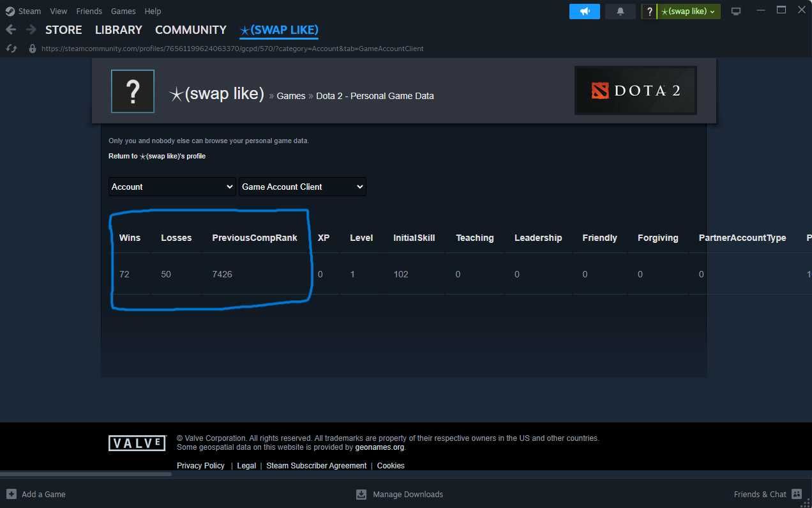Click the InitialSkill column header
Viewport: 812px width, 508px height.
414,238
